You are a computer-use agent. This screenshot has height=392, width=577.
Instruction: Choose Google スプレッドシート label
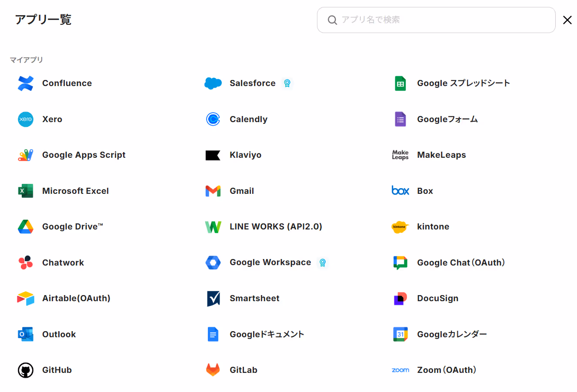(464, 83)
